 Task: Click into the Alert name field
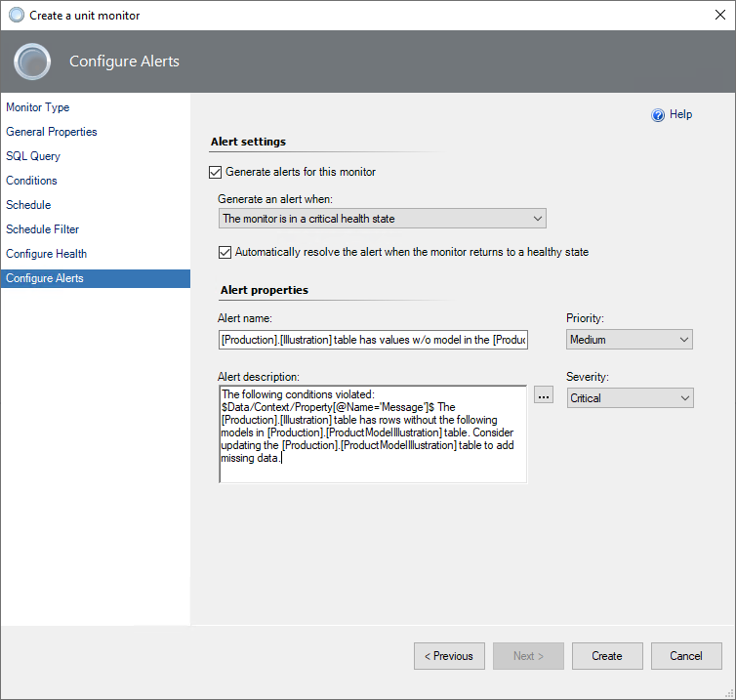pos(373,340)
